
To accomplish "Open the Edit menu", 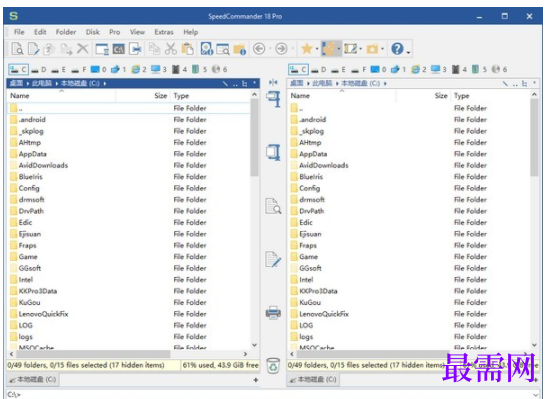I will (x=40, y=32).
